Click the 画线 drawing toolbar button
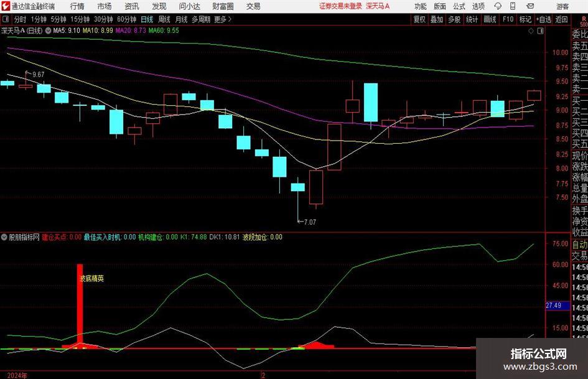 (490, 19)
